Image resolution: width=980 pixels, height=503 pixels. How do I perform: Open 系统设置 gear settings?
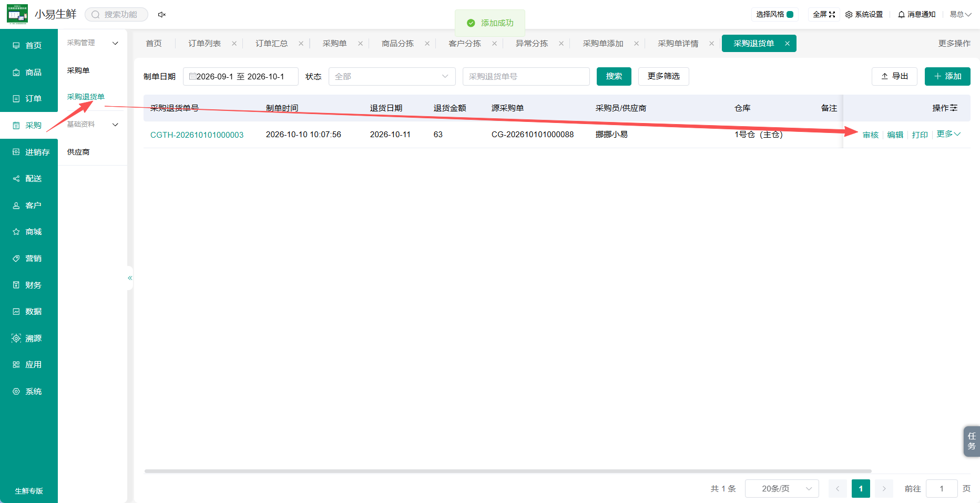pyautogui.click(x=864, y=15)
